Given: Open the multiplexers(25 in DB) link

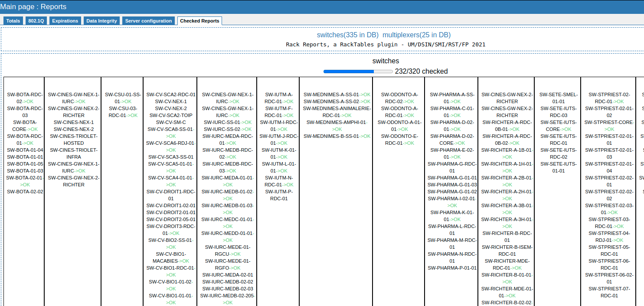Looking at the screenshot, I should point(416,35).
